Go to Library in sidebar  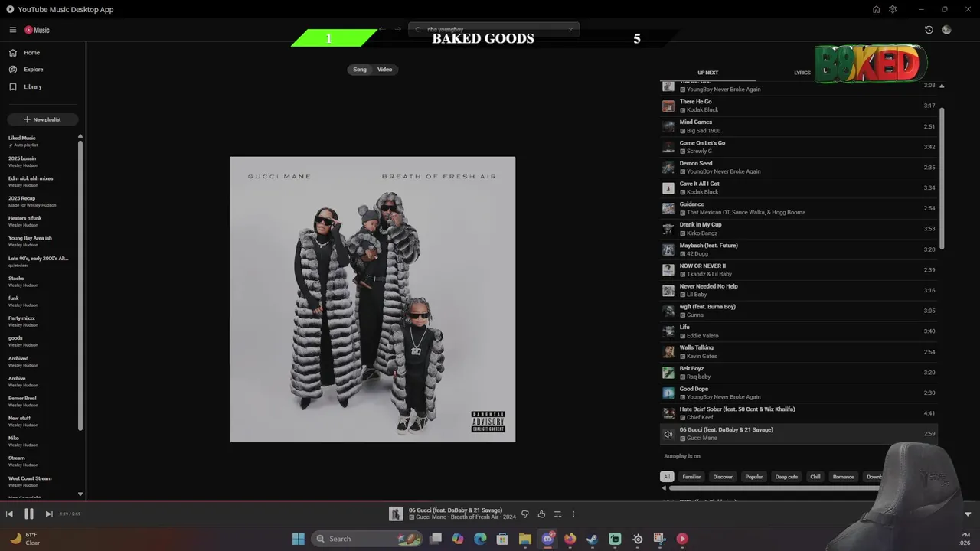[x=33, y=86]
